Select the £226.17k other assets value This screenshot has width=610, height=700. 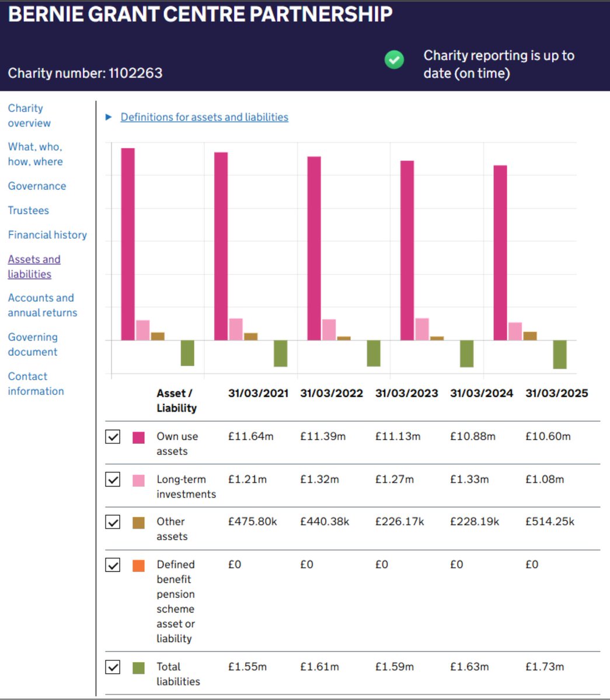point(400,521)
